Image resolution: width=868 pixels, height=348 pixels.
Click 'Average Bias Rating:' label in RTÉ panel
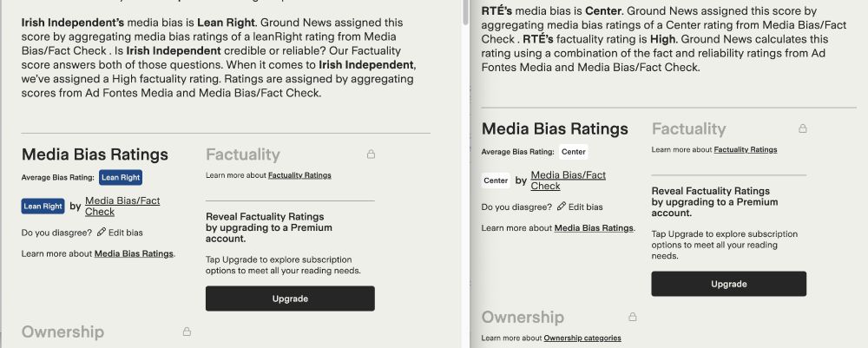517,152
